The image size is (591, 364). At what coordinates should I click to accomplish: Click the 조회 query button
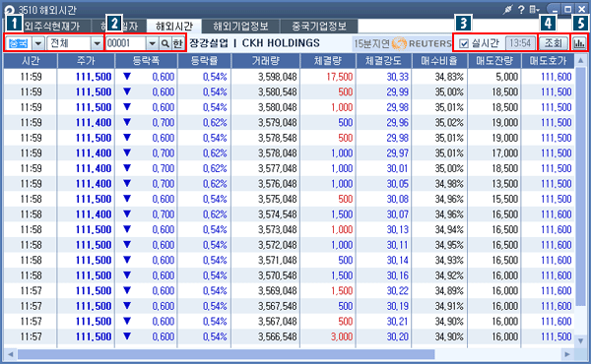coord(554,43)
